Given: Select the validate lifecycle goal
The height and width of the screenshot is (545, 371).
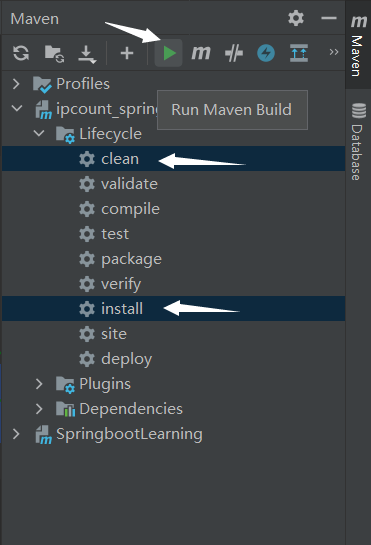Looking at the screenshot, I should 174,184.
